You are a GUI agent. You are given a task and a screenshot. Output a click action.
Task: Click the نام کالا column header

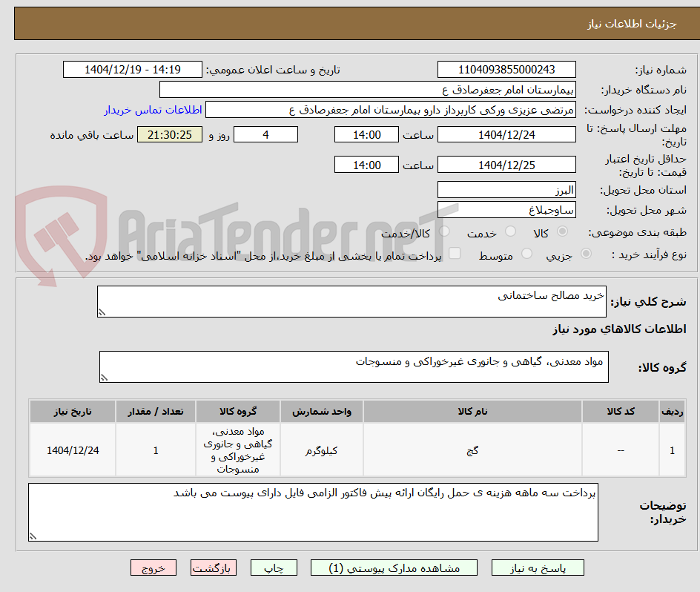(x=472, y=412)
